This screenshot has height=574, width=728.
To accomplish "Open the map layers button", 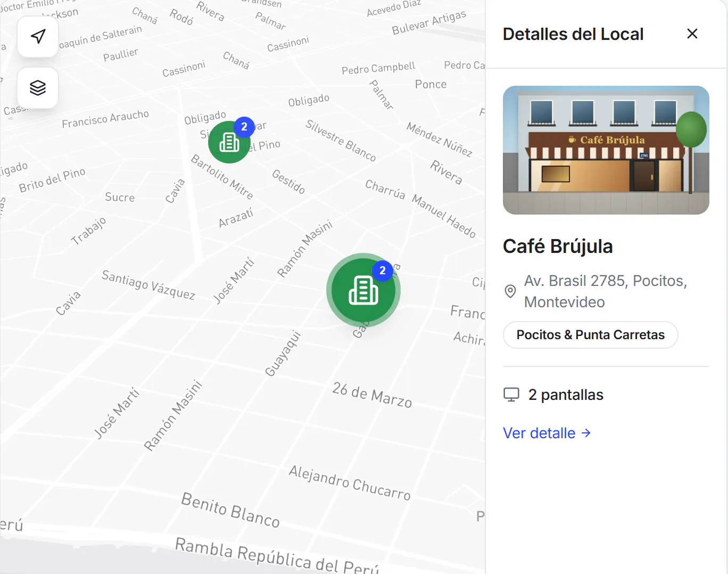I will click(x=38, y=88).
